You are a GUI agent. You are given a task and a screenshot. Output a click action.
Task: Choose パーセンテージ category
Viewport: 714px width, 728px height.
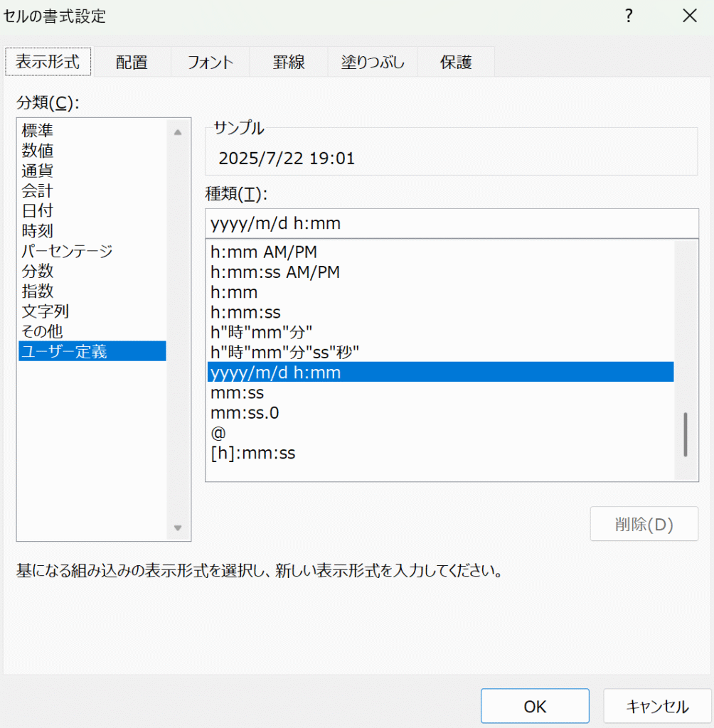tap(92, 251)
